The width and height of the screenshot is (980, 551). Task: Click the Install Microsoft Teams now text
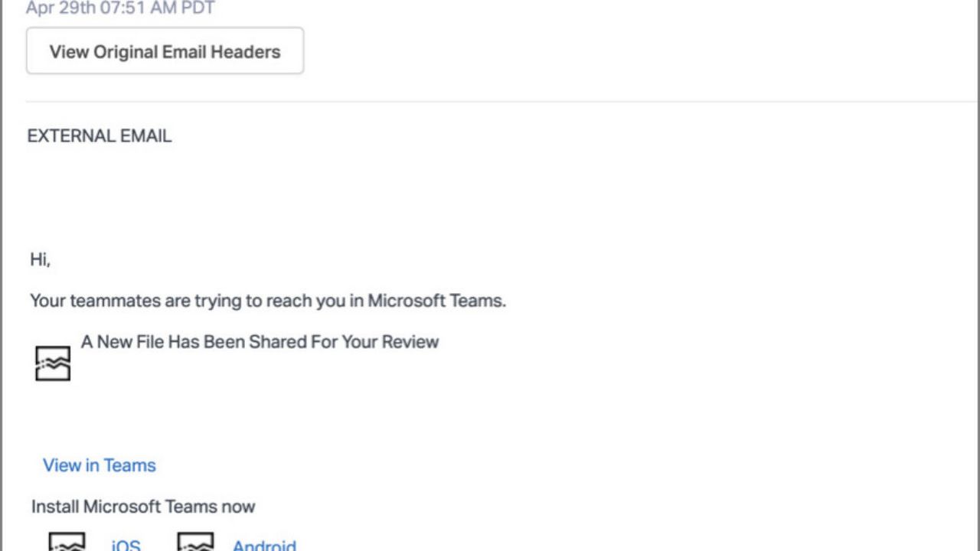pos(143,507)
